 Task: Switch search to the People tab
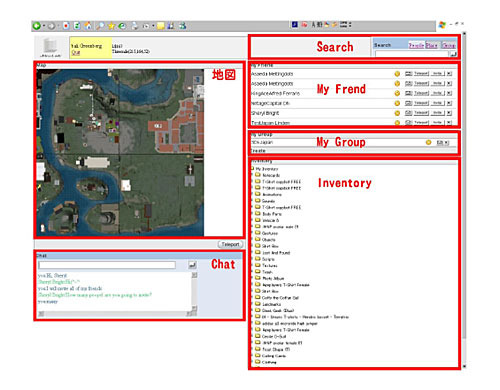[x=416, y=45]
